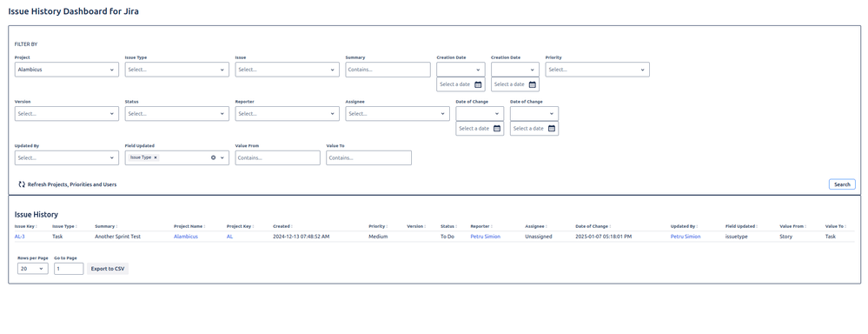Export results with Export to CSV button
868x334 pixels.
pos(108,269)
